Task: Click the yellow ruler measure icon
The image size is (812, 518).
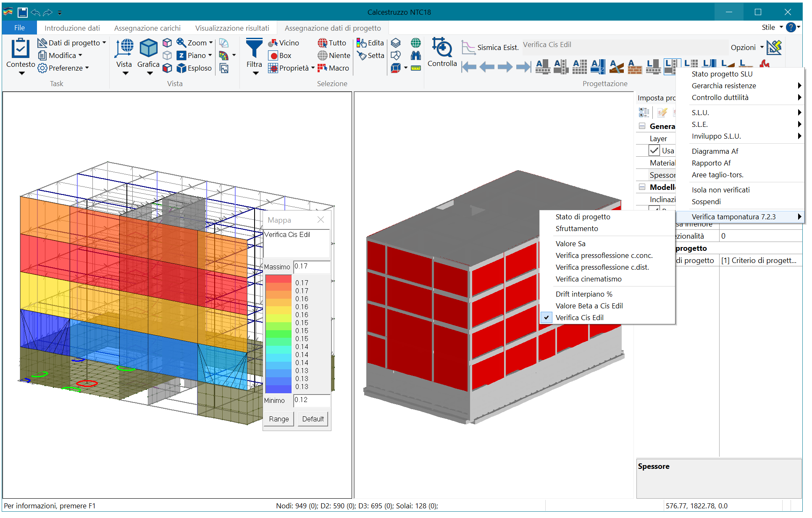Action: click(416, 68)
